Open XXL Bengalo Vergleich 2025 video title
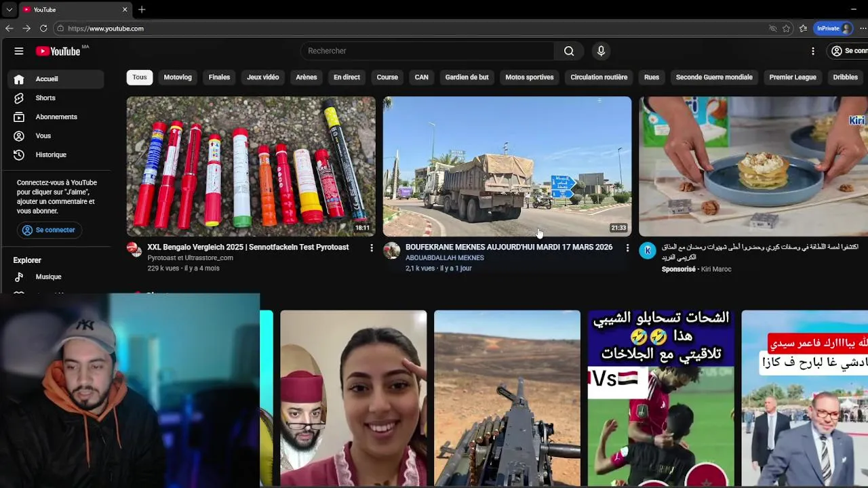This screenshot has height=488, width=868. (x=248, y=247)
